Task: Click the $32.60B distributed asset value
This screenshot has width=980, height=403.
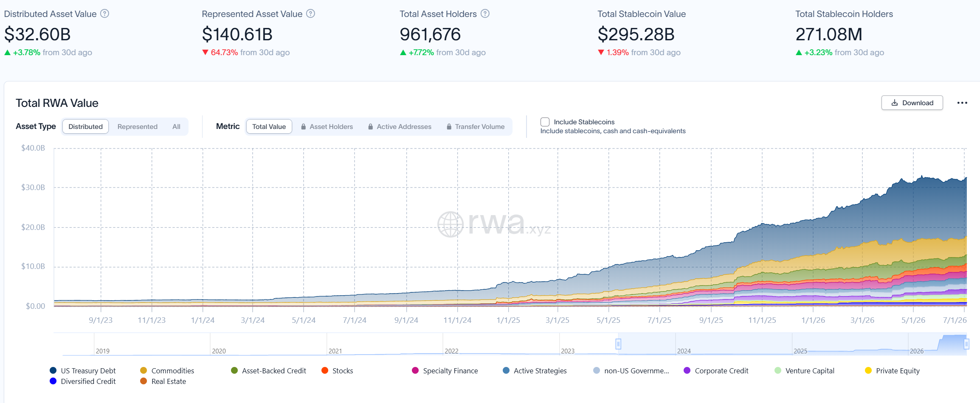Action: click(x=37, y=34)
